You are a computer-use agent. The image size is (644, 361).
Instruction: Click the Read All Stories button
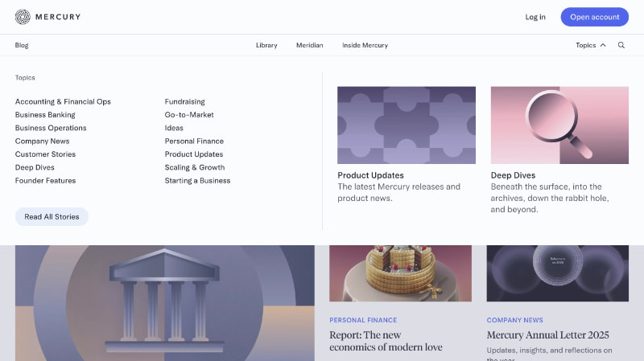coord(52,216)
